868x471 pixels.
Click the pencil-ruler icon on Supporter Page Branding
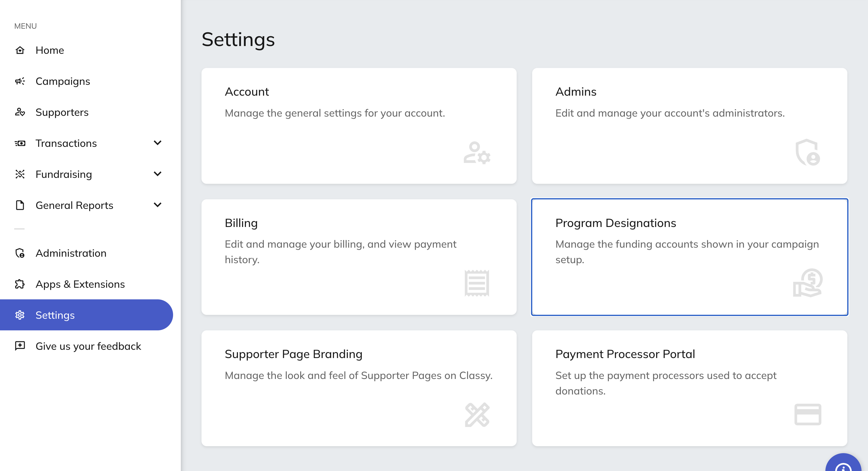pyautogui.click(x=477, y=415)
